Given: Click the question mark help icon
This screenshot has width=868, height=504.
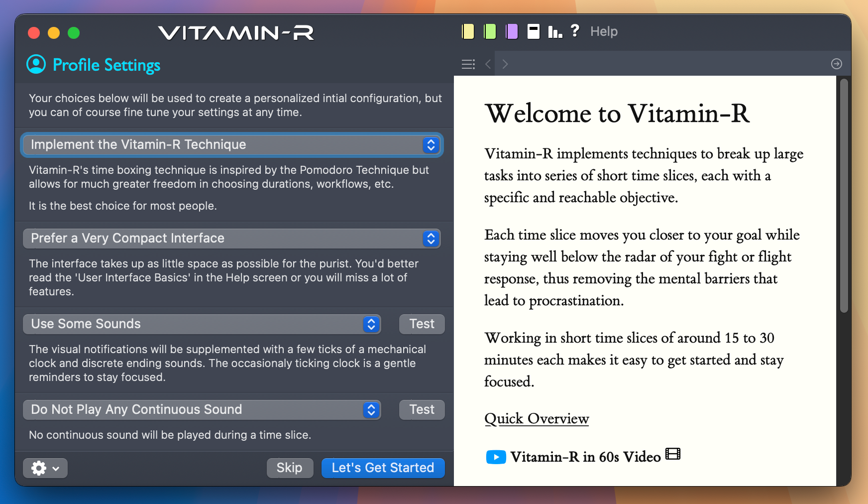Looking at the screenshot, I should click(x=575, y=31).
